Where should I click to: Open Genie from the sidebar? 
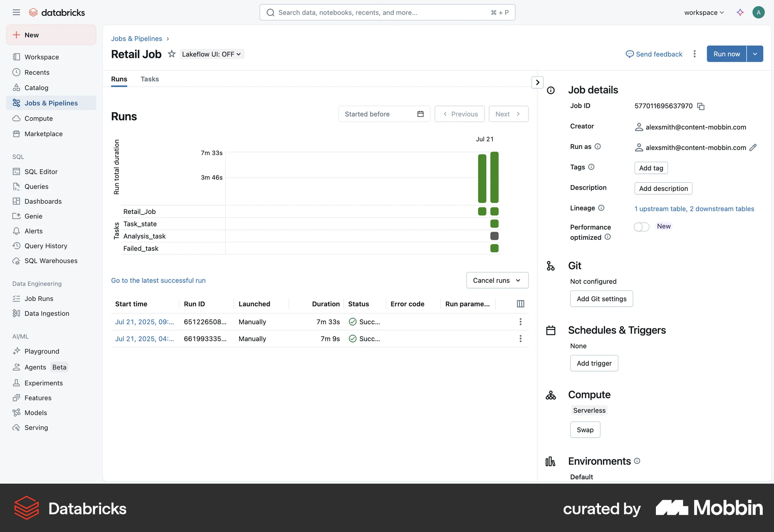tap(33, 216)
